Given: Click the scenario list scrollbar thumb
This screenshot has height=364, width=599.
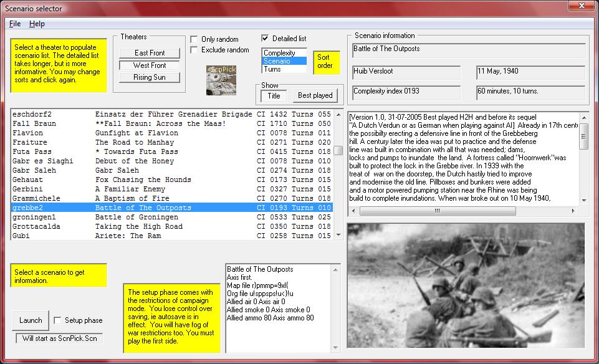Looking at the screenshot, I should point(338,150).
